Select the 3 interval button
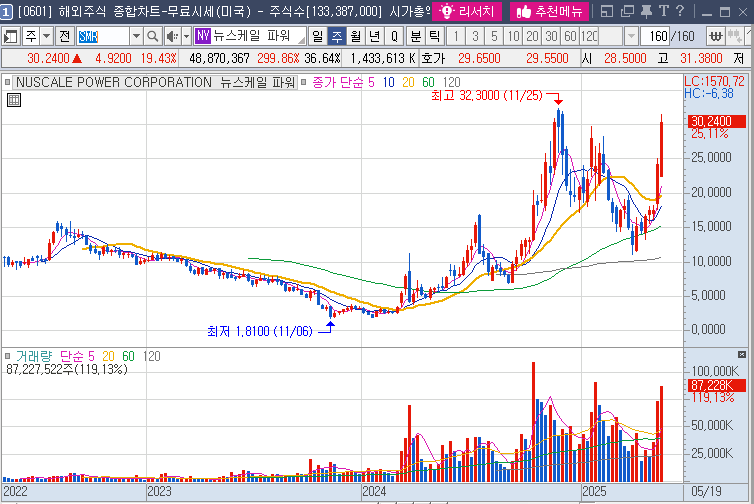Image resolution: width=754 pixels, height=504 pixels. (x=475, y=36)
